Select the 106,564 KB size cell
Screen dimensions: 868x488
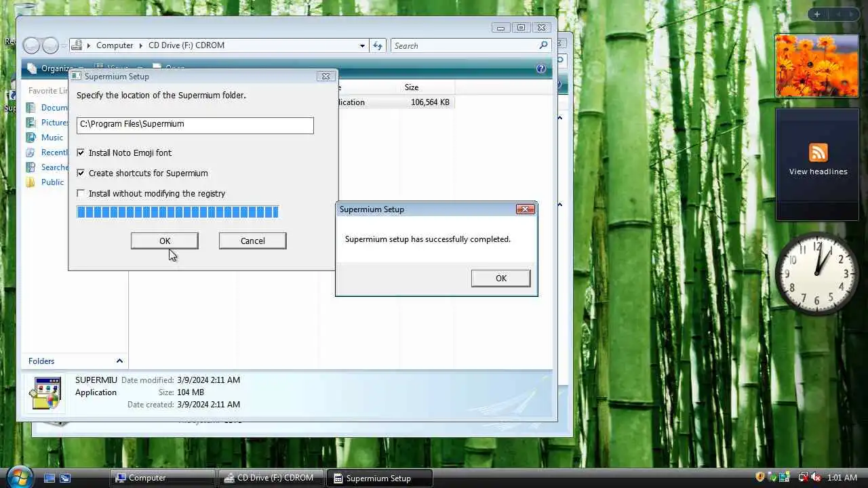click(430, 102)
